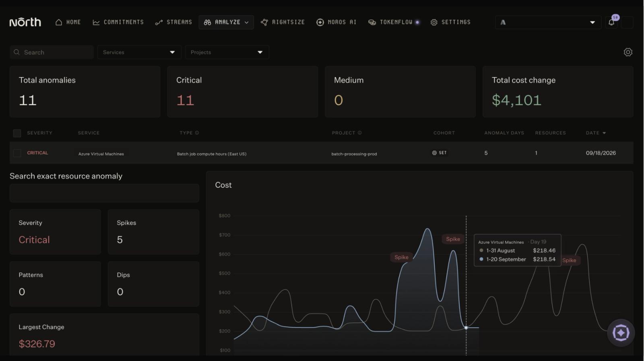Click Azure Virtual Machines service cell
This screenshot has width=644, height=361.
[x=101, y=154]
